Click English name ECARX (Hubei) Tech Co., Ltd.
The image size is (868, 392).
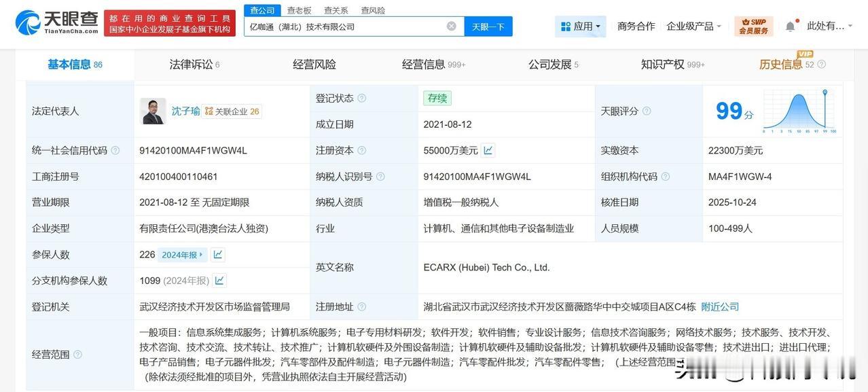click(486, 268)
